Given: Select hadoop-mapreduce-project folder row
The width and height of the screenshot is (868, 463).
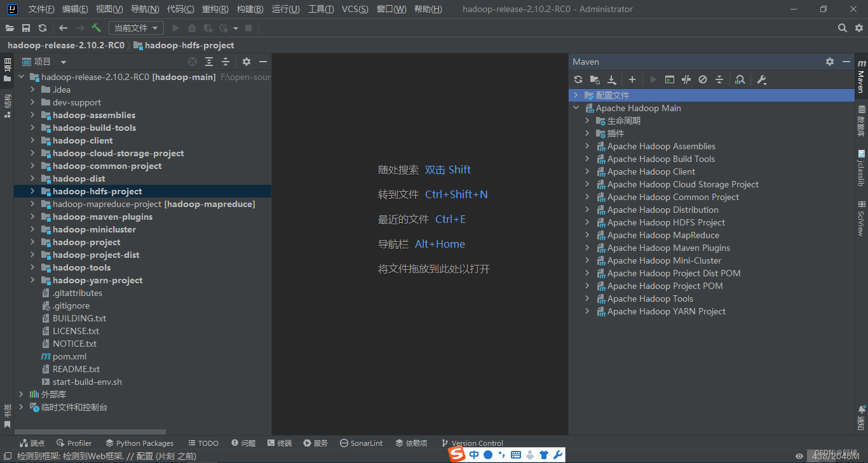Looking at the screenshot, I should pyautogui.click(x=142, y=204).
